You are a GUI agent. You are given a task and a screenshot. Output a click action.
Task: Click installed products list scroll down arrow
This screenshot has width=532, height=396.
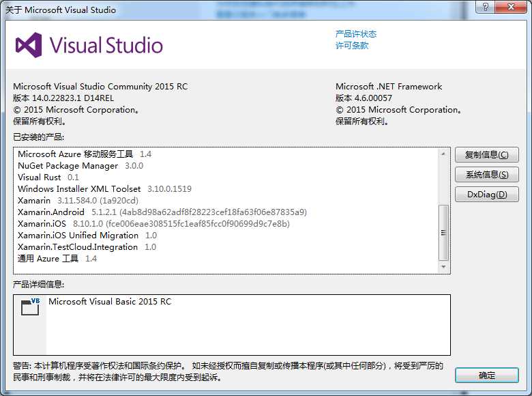pos(443,267)
